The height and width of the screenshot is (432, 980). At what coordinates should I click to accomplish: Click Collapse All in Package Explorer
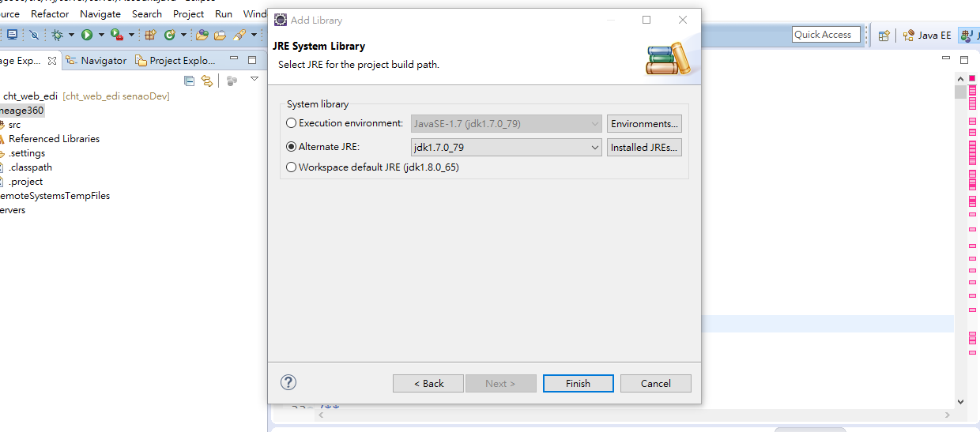[189, 81]
